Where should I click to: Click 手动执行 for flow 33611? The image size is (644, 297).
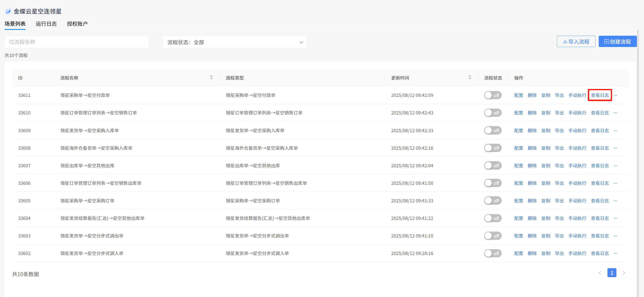(577, 95)
